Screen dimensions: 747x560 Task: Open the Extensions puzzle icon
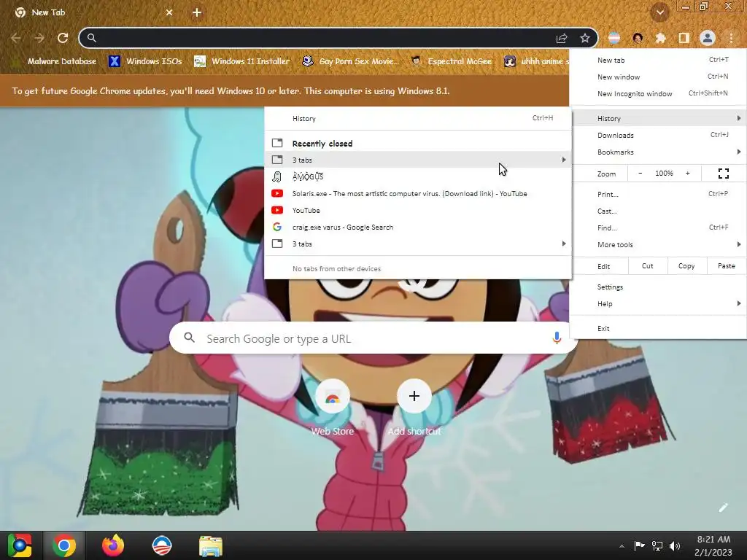661,38
